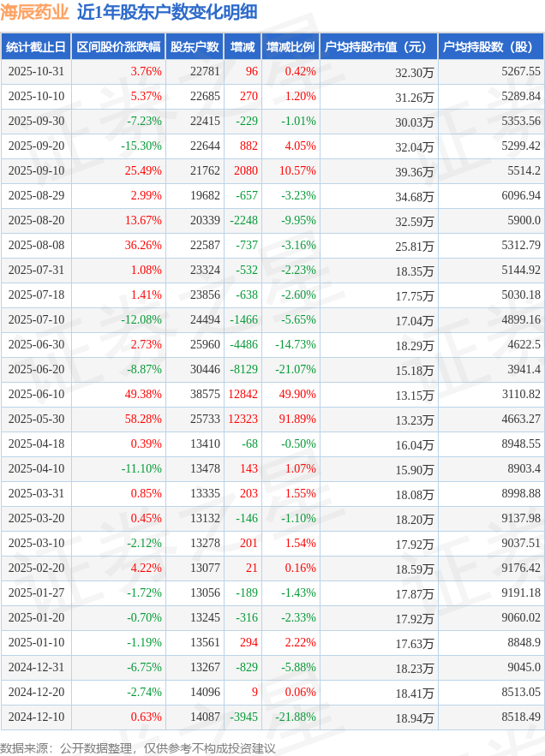Image resolution: width=545 pixels, height=756 pixels.
Task: Click the 户均持股市值（元） column header
Action: (x=377, y=47)
